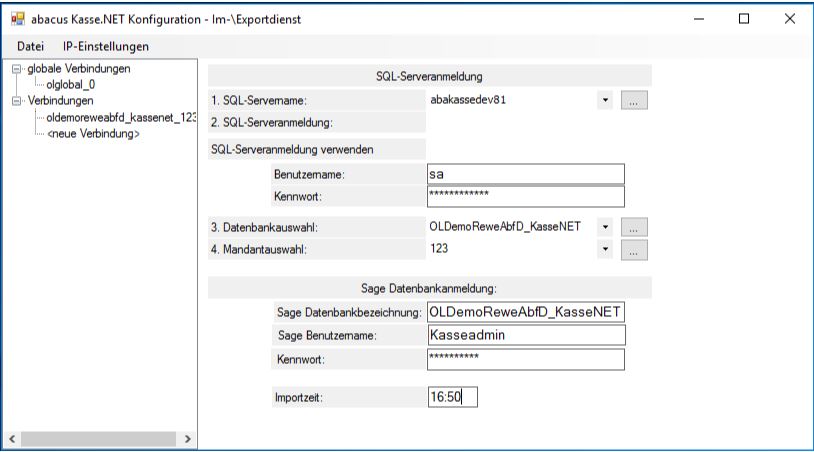
Task: Click the Importzeit field showing 16:50
Action: pyautogui.click(x=452, y=397)
